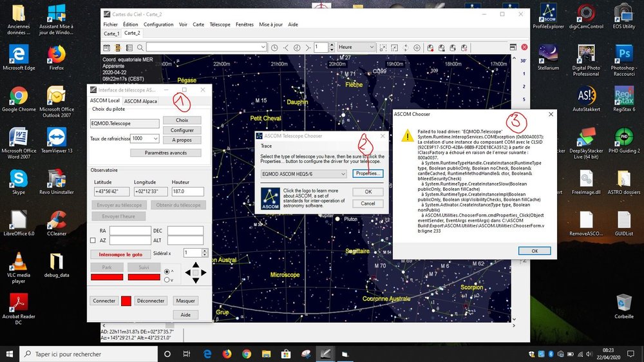Click the clock time icon in toolbar

click(274, 48)
